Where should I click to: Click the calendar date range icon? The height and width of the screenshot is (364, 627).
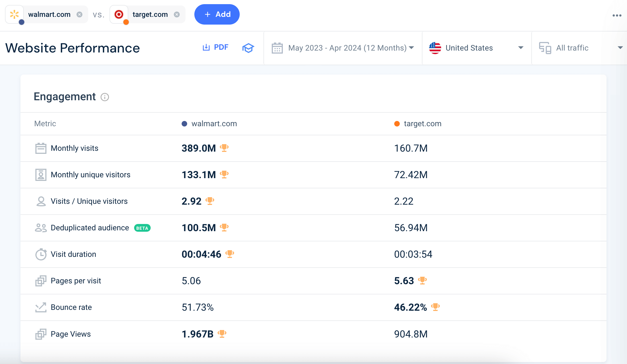[x=277, y=48]
